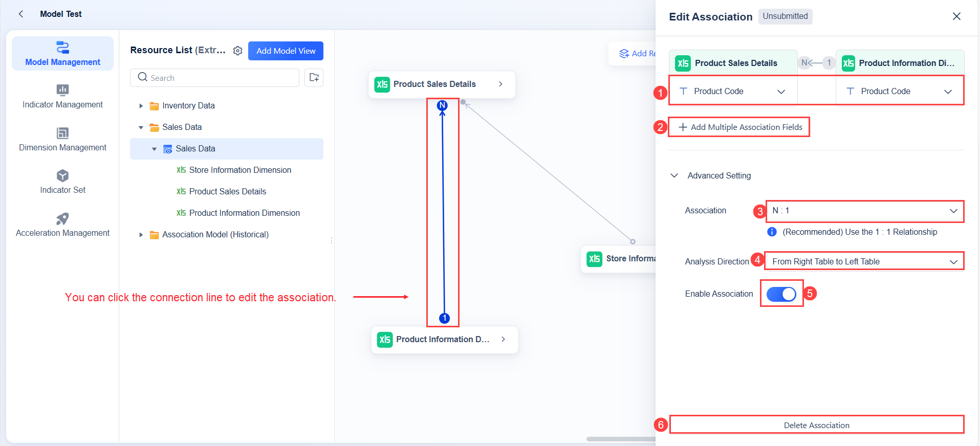Select the Inventory Data folder row
Viewport: 980px width, 446px height.
click(x=227, y=106)
